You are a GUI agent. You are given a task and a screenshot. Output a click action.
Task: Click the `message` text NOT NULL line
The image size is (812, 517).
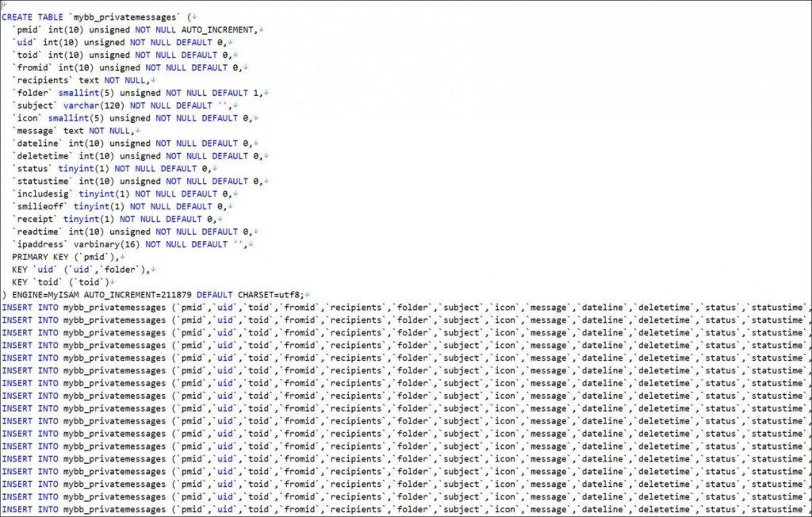(71, 131)
